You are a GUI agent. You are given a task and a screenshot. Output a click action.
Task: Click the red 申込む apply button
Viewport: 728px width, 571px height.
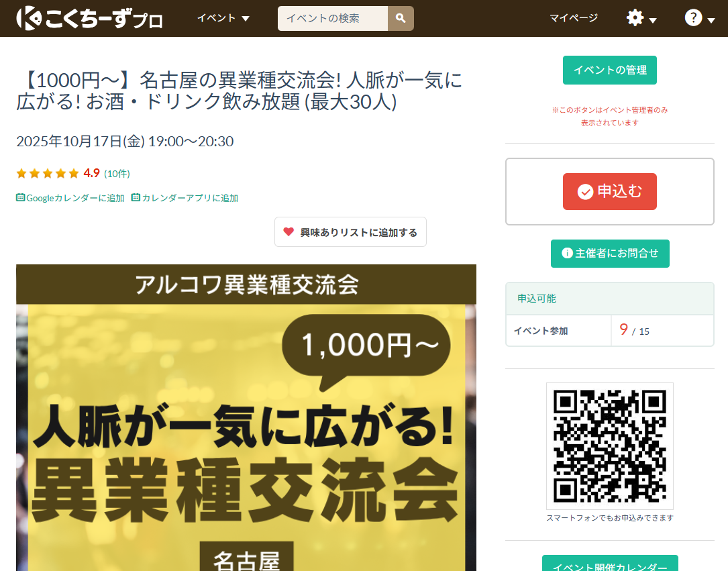pyautogui.click(x=610, y=191)
